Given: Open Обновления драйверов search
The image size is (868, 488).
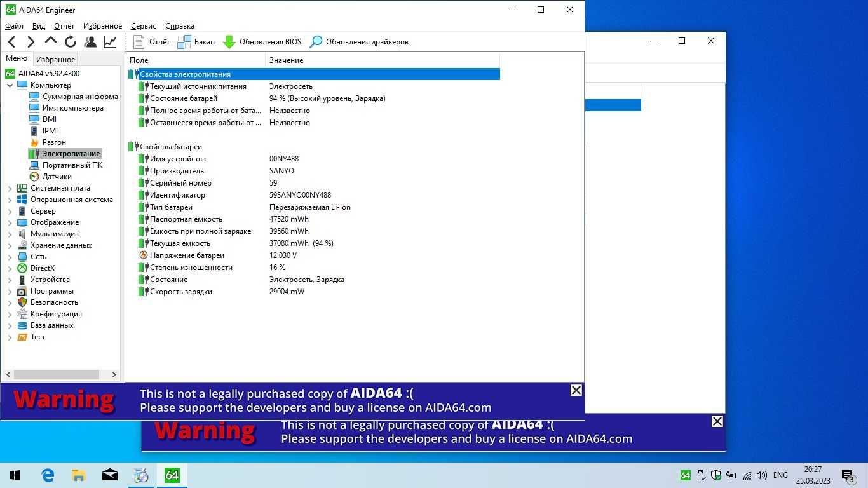Looking at the screenshot, I should (359, 42).
